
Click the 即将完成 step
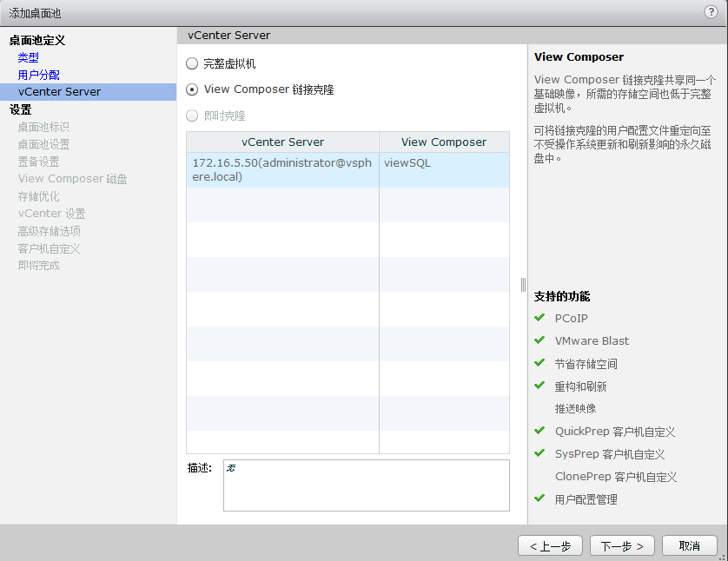coord(38,266)
